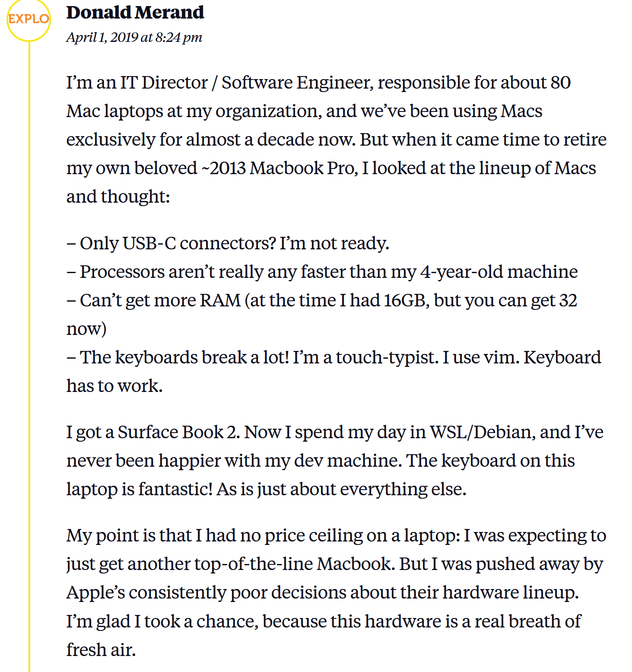Click the words 'fresh air.' at the end

[x=101, y=650]
